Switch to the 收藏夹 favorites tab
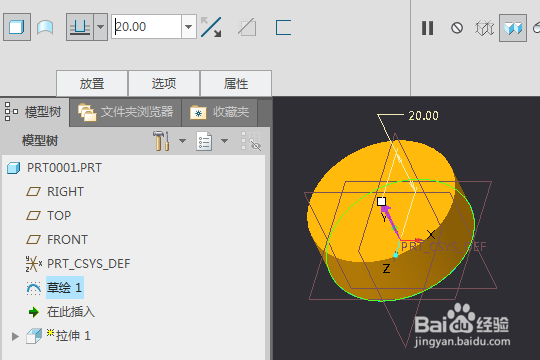The height and width of the screenshot is (360, 540). coord(220,112)
